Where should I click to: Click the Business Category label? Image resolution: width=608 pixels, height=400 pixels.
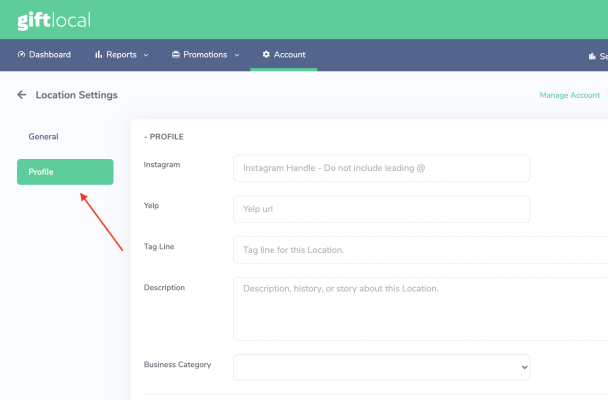pos(178,365)
